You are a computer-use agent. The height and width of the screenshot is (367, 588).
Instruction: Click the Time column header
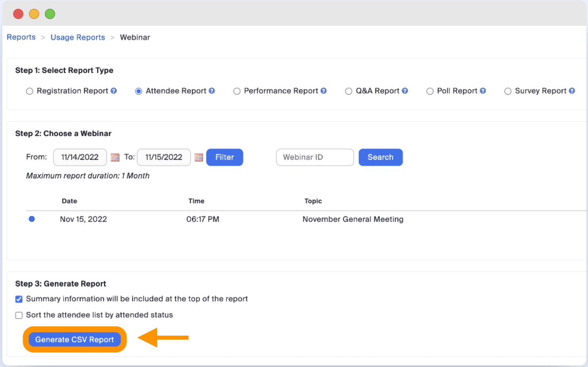point(196,201)
